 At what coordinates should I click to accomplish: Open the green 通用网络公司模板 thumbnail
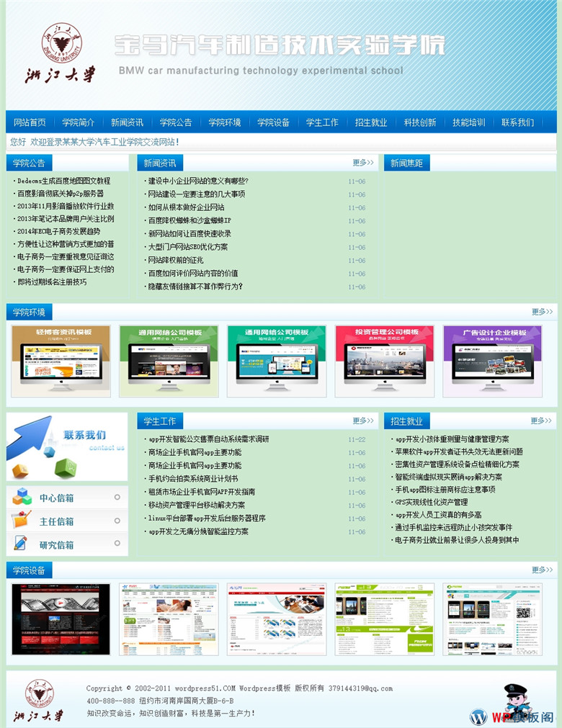pos(169,361)
